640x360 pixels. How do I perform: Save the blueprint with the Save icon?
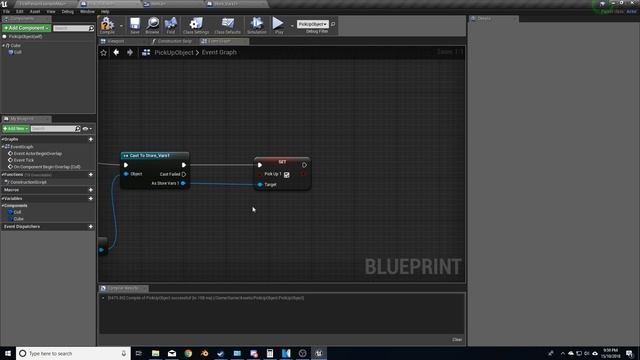click(x=135, y=25)
